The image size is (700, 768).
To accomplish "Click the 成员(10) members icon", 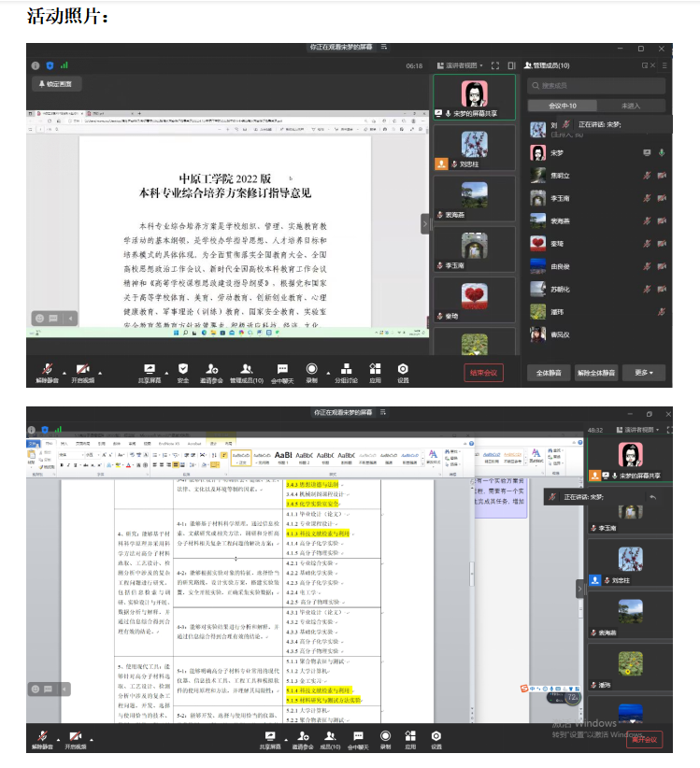I will (x=330, y=737).
